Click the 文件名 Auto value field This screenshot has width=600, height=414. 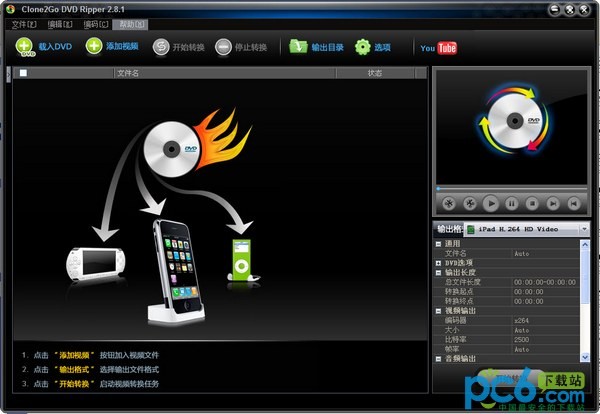pyautogui.click(x=546, y=253)
